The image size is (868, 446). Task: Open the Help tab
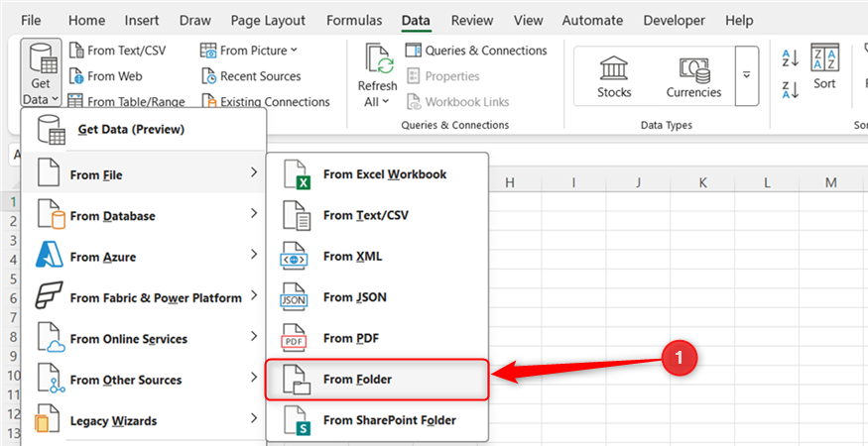739,21
